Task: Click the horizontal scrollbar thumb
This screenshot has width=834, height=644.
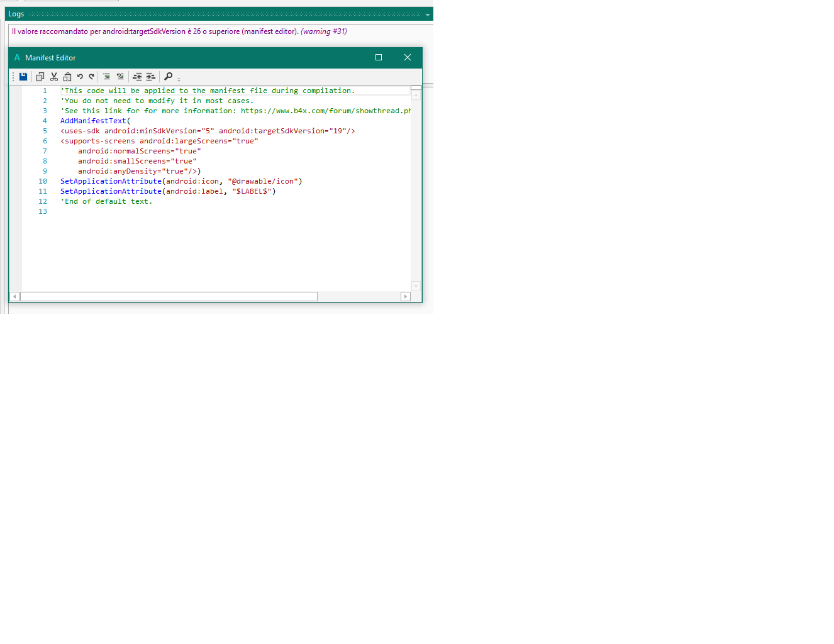Action: coord(169,296)
